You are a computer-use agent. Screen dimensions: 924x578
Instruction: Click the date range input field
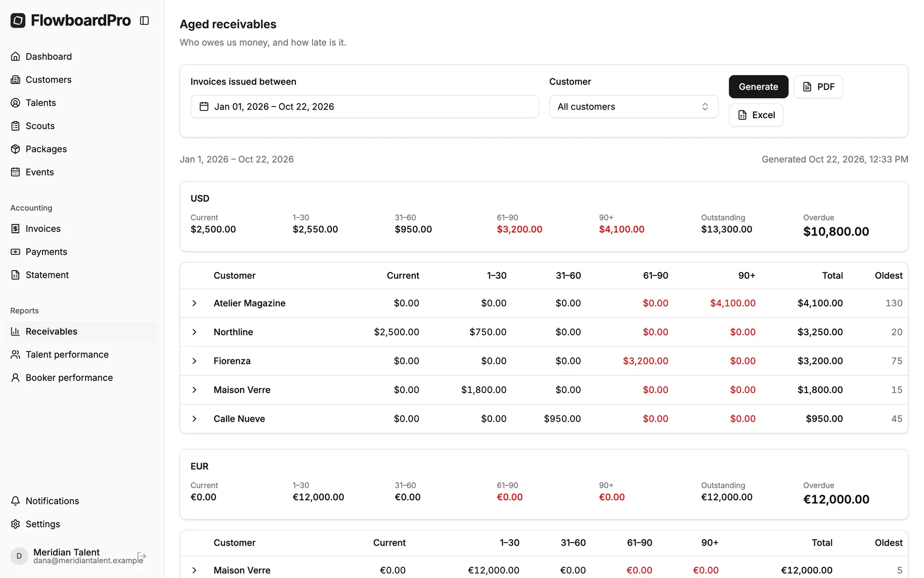(365, 106)
